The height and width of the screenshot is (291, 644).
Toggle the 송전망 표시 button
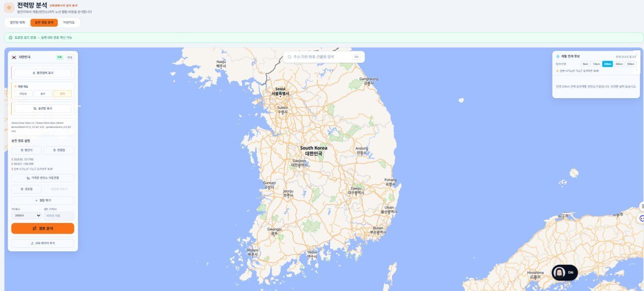pos(43,108)
